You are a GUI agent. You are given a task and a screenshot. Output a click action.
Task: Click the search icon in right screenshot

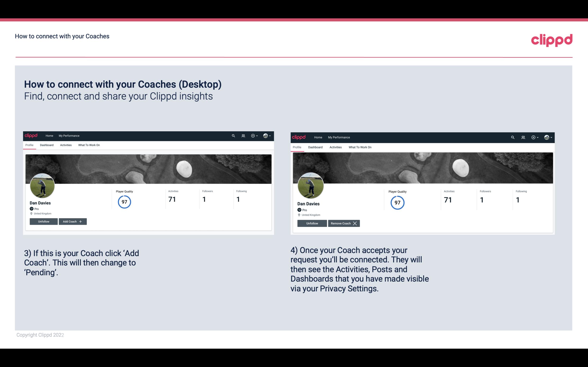pyautogui.click(x=513, y=137)
